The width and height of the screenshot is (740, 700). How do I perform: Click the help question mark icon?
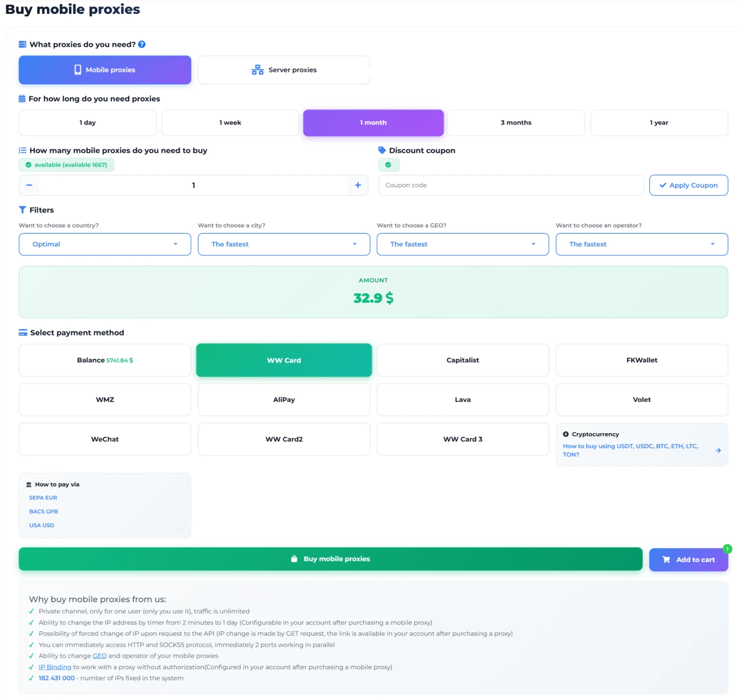point(142,44)
